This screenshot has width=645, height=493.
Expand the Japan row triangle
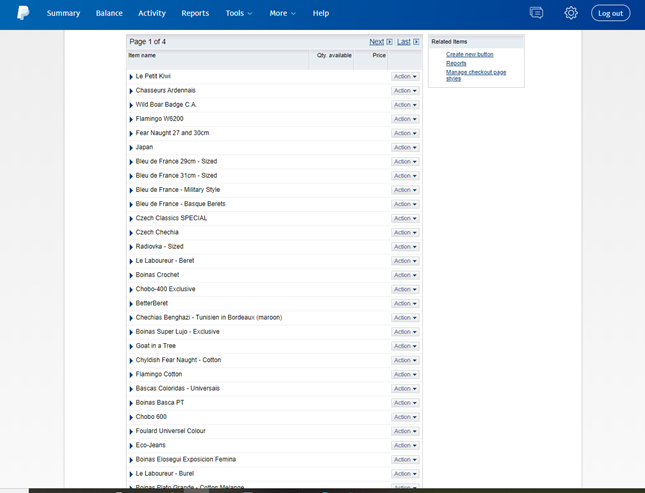pos(131,148)
